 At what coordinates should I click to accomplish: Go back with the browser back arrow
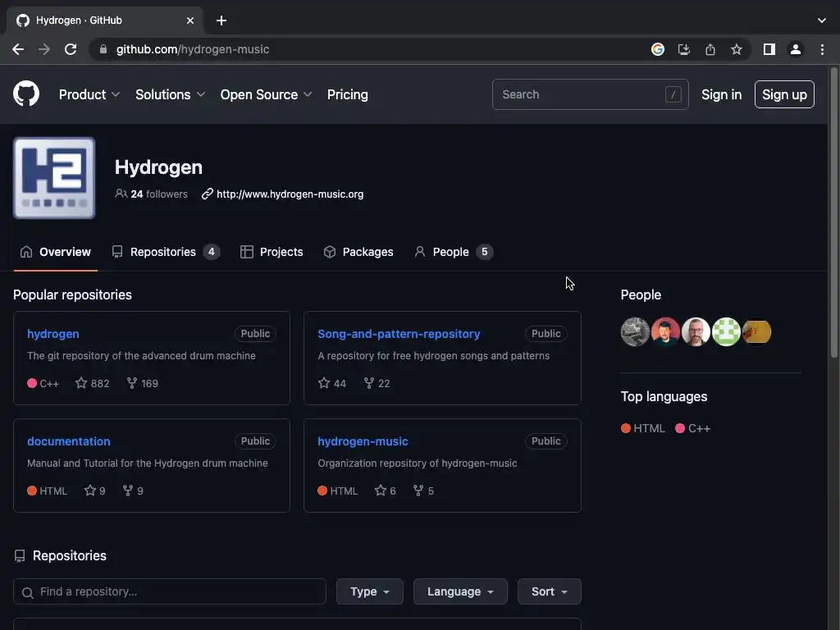pyautogui.click(x=18, y=49)
